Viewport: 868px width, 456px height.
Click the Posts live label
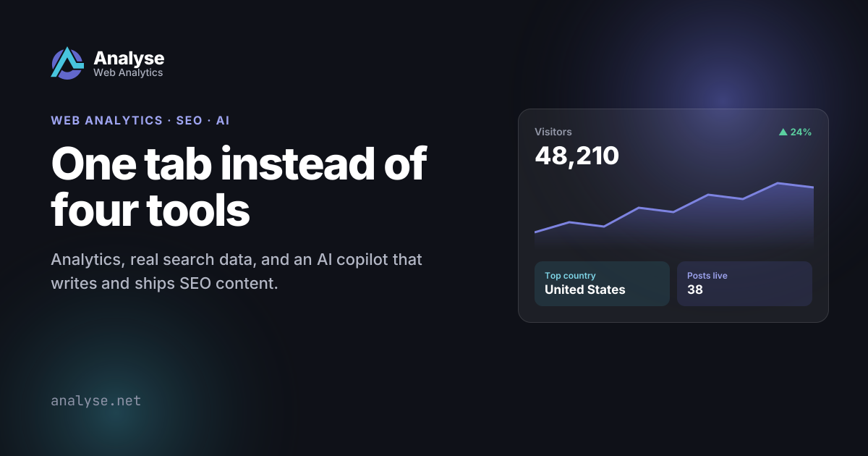tap(707, 276)
